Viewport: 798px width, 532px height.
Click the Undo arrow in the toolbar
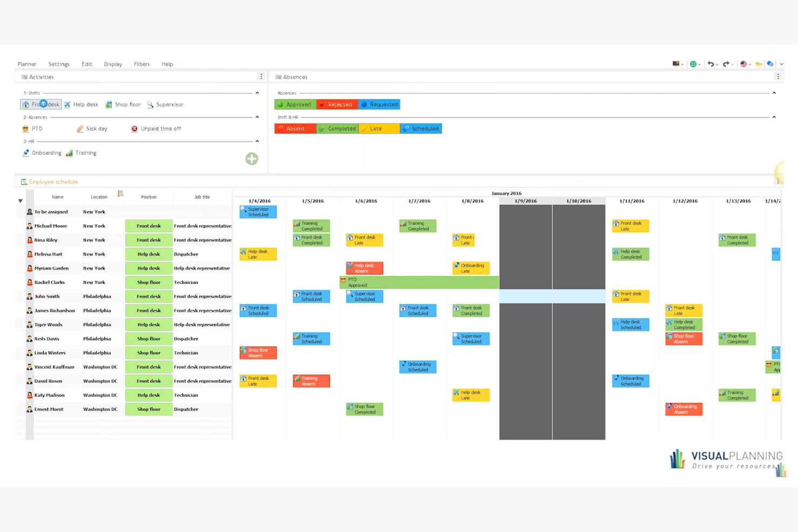(711, 64)
